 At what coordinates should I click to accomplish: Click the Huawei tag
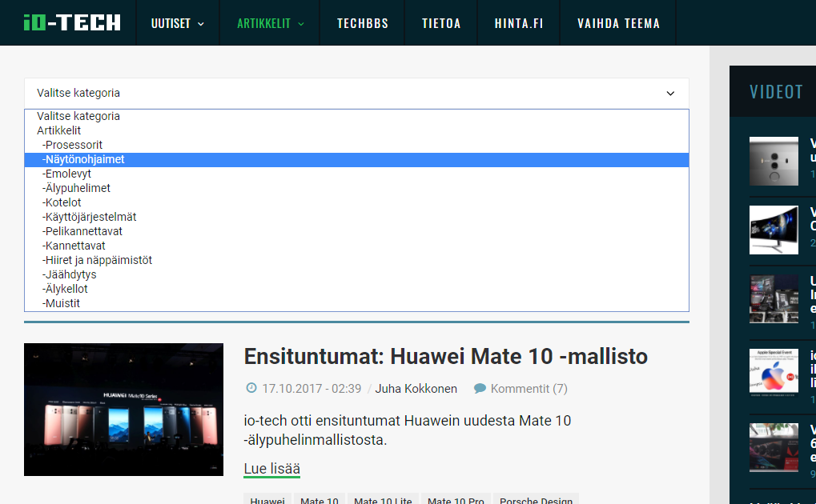pos(267,500)
